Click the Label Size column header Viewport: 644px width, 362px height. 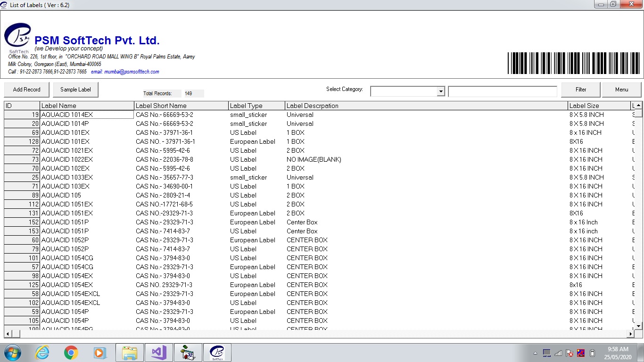pos(599,106)
